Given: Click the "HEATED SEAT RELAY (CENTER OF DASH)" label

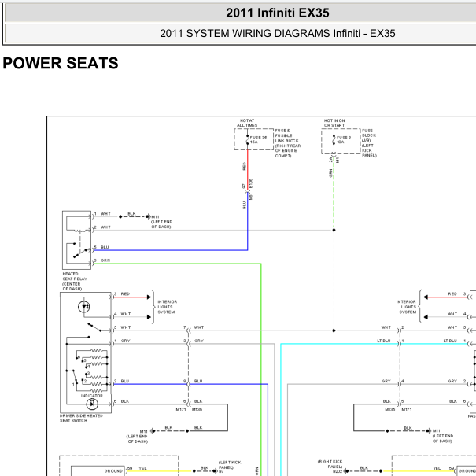Looking at the screenshot, I should pyautogui.click(x=75, y=281).
